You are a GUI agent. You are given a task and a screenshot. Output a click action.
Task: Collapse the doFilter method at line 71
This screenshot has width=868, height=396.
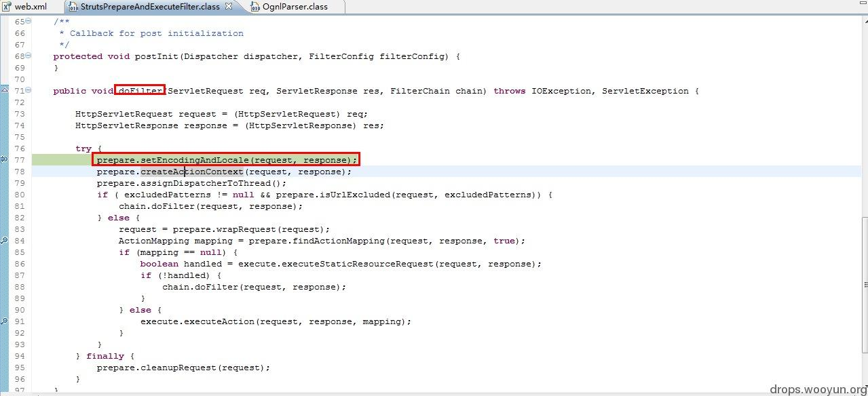[x=28, y=91]
